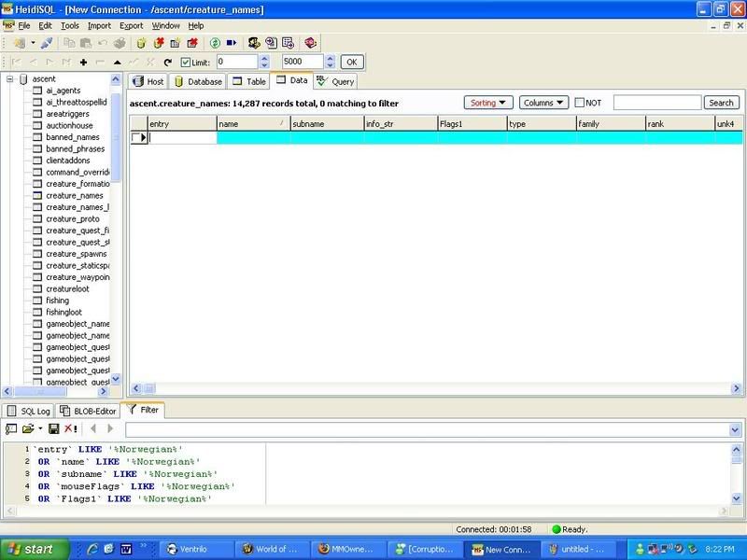Open dropdown arrow beside the open filter folder
Screen dimensions: 747x560
(40, 429)
